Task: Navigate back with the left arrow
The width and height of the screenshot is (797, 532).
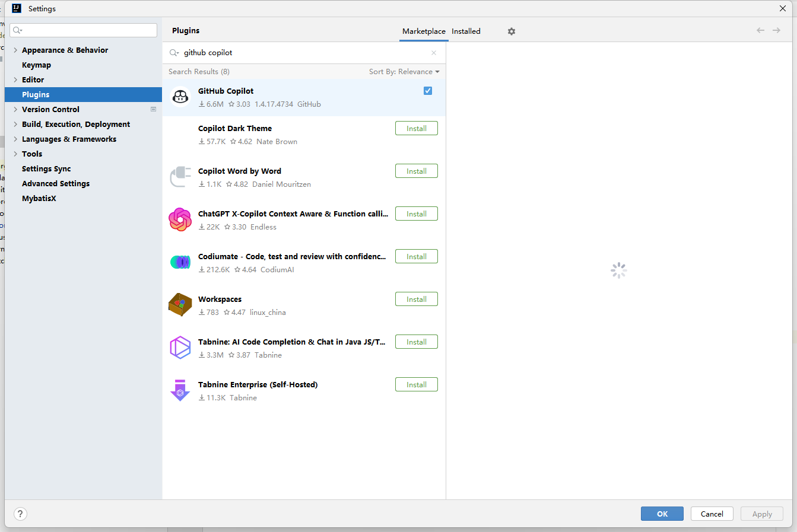Action: coord(760,30)
